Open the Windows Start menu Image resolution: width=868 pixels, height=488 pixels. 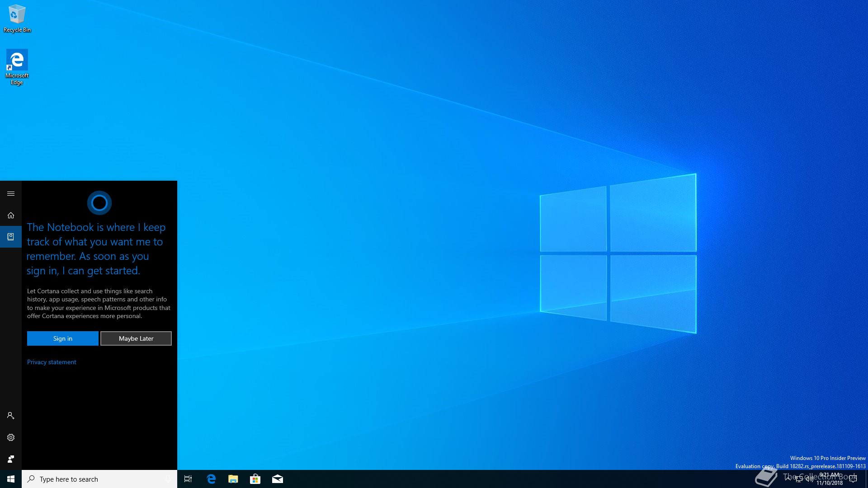(11, 479)
